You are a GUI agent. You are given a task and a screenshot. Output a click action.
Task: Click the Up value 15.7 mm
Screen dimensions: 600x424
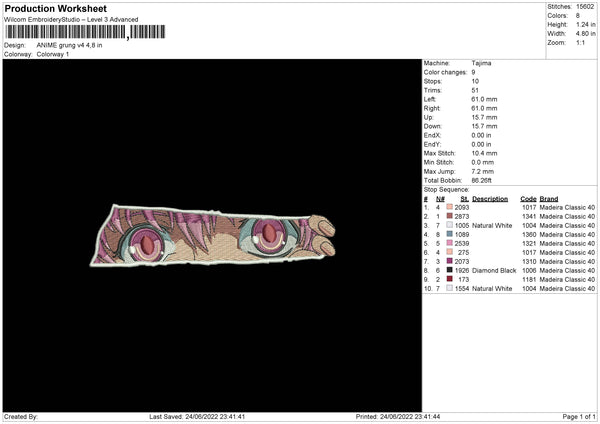484,117
